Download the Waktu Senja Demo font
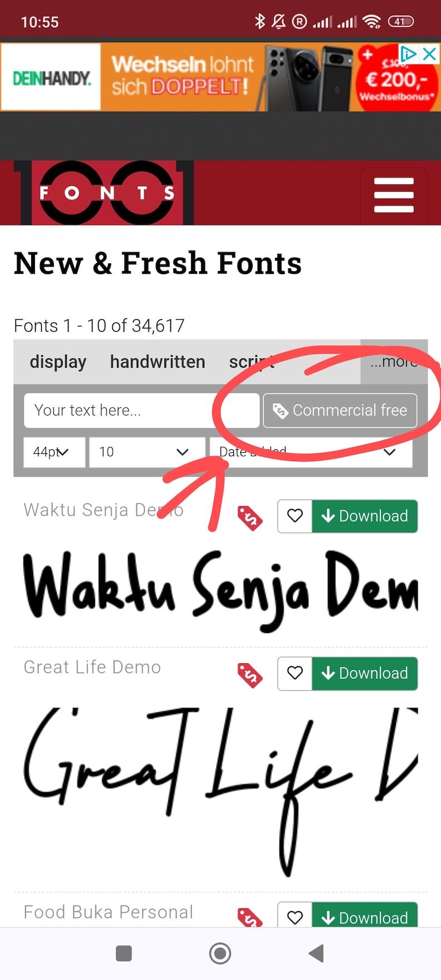 (365, 516)
